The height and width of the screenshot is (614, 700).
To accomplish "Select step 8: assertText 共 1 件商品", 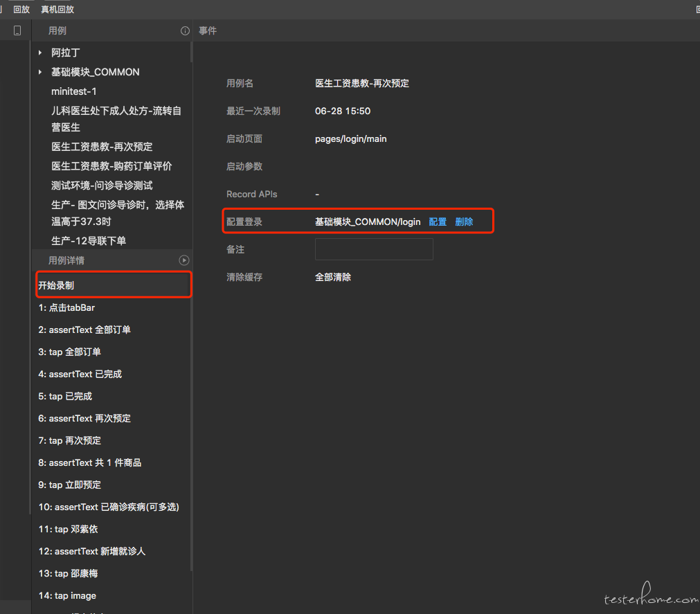I will (90, 462).
